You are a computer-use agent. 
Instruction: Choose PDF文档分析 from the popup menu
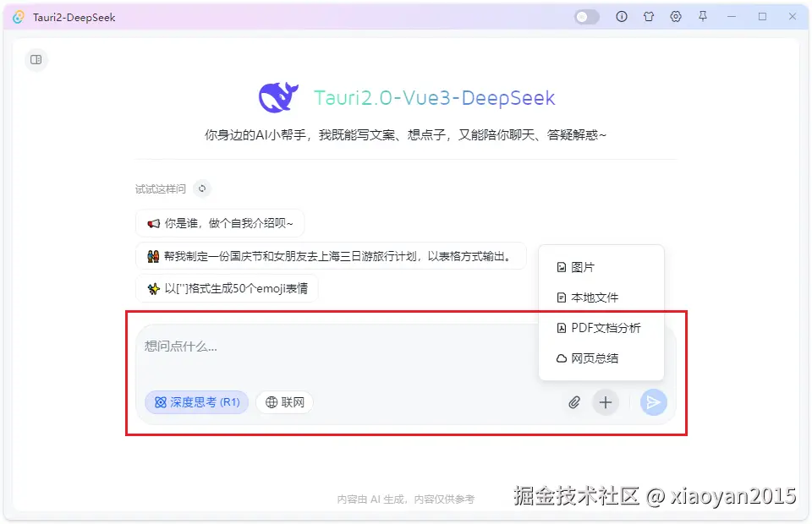point(601,328)
